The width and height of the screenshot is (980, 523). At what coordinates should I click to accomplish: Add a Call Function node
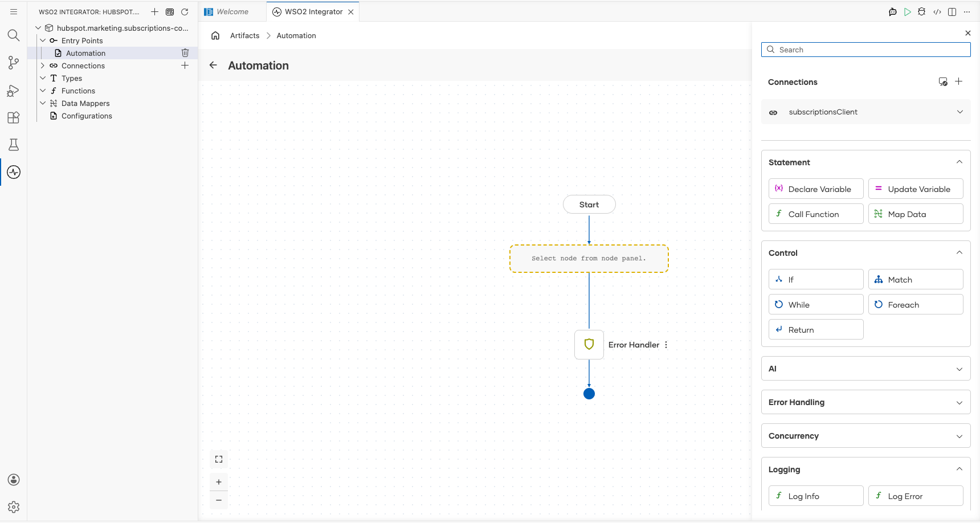(816, 214)
